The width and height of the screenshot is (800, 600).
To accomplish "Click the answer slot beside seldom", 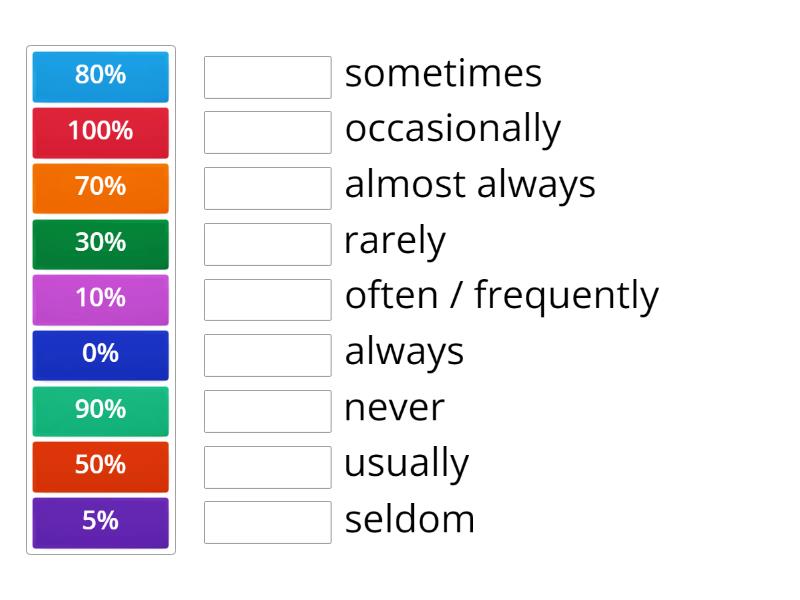I will point(267,522).
